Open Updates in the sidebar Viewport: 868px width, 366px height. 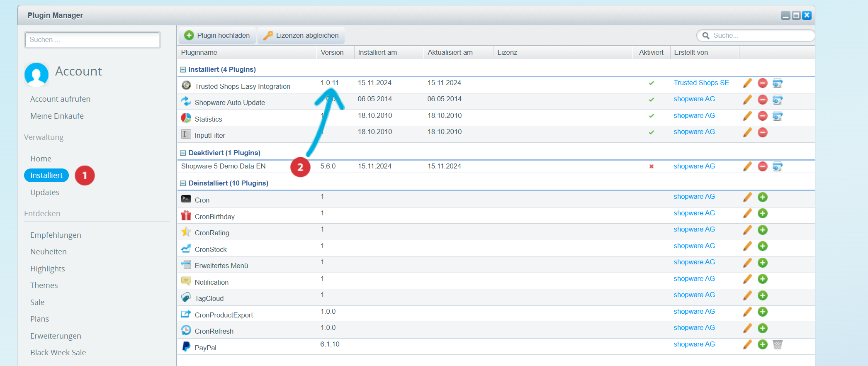coord(45,193)
